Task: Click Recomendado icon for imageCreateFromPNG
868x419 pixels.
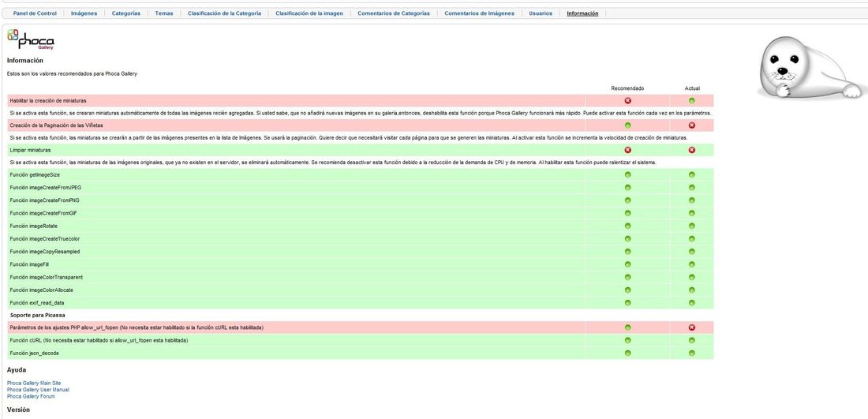Action: click(x=627, y=200)
